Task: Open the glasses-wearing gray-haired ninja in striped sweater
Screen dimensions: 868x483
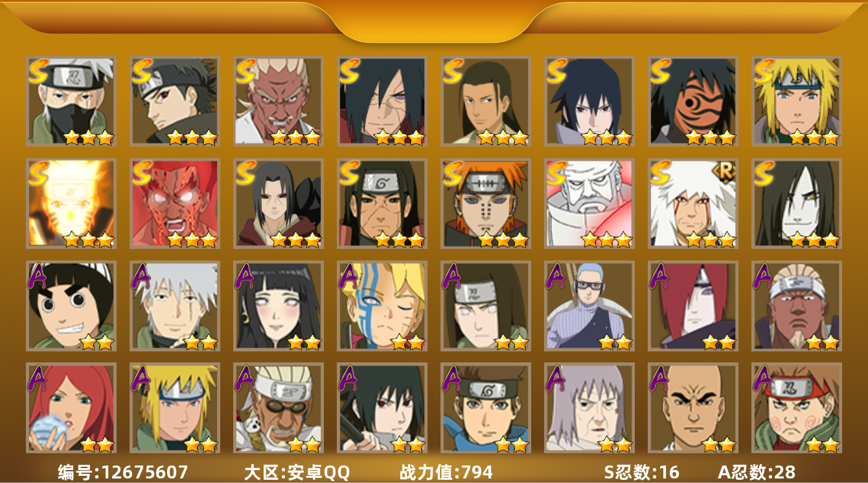Action: click(589, 305)
